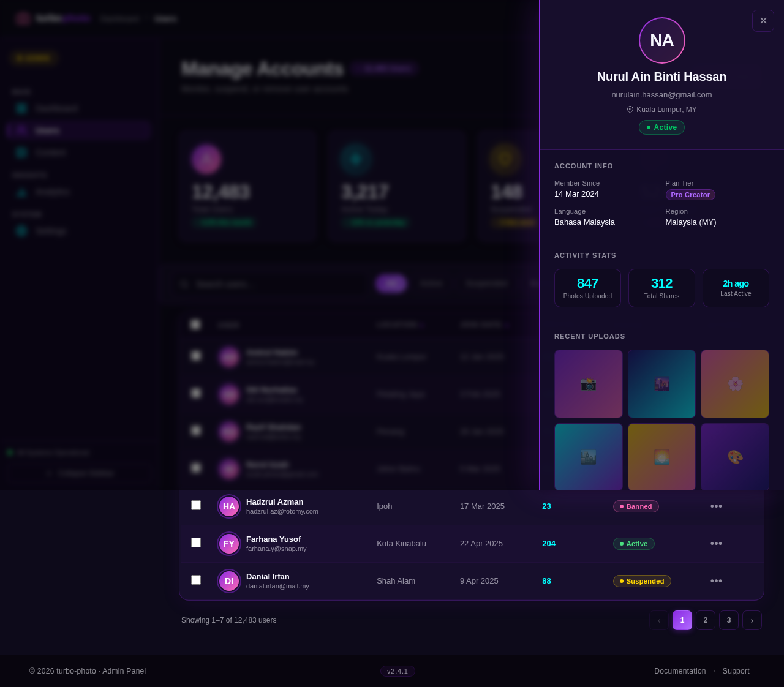784x687 pixels.
Task: Open the ellipsis menu on Danial Irfan's row
Action: 717,580
